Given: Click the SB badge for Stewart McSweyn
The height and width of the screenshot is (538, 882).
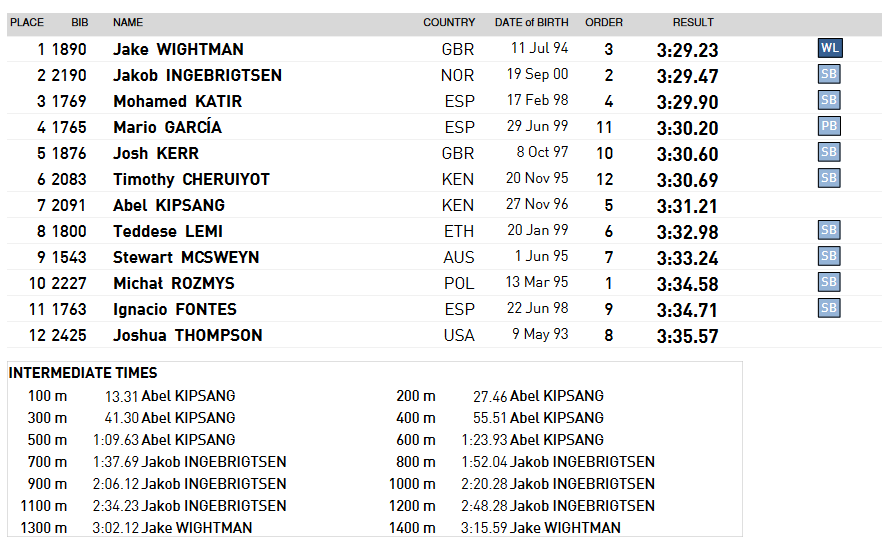Looking at the screenshot, I should [829, 256].
